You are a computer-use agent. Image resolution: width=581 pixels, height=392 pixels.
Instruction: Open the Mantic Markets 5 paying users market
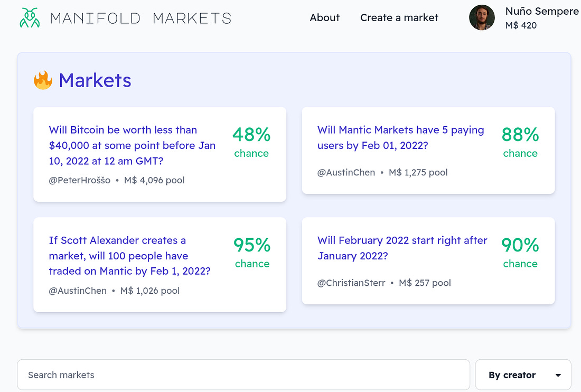tap(400, 137)
